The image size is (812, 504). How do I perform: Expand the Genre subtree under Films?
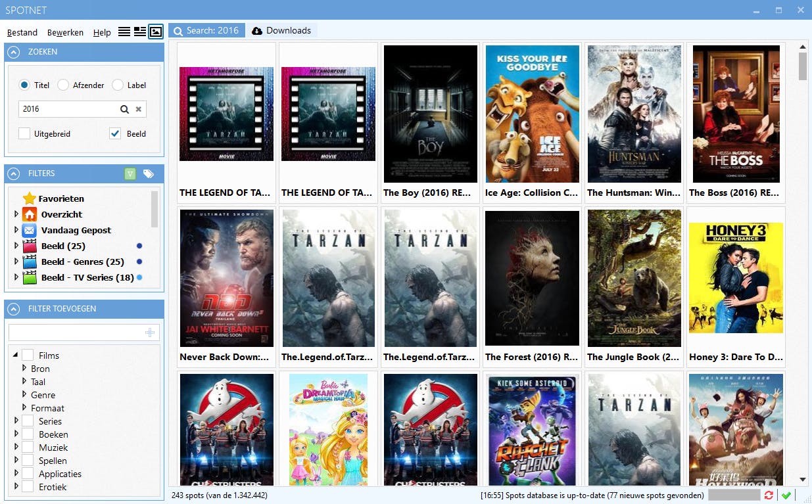[24, 395]
